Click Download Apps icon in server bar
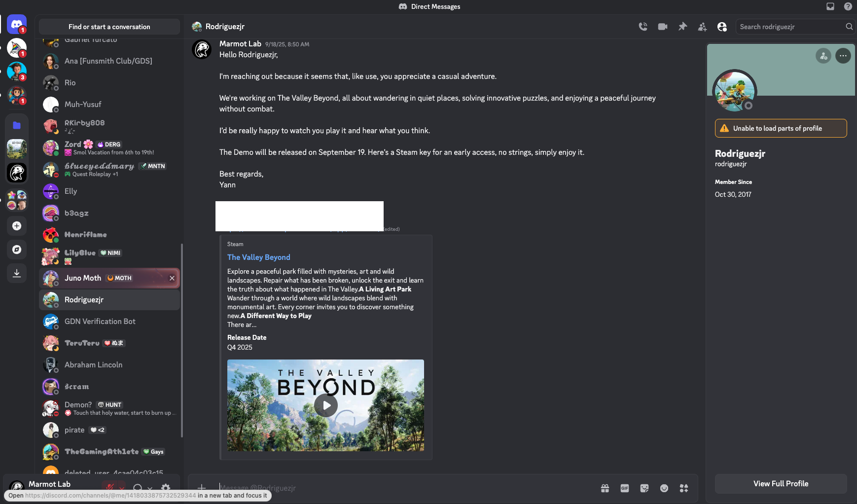This screenshot has width=857, height=504. click(17, 273)
